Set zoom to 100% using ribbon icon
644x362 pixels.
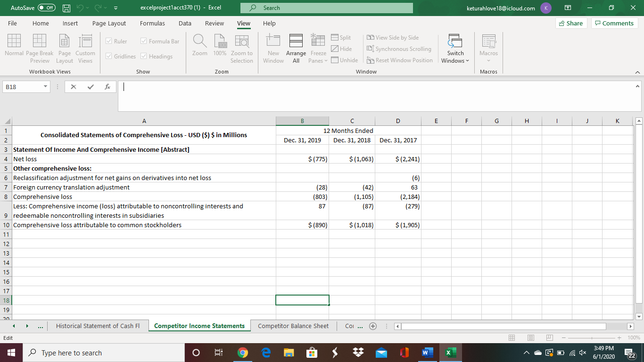220,47
